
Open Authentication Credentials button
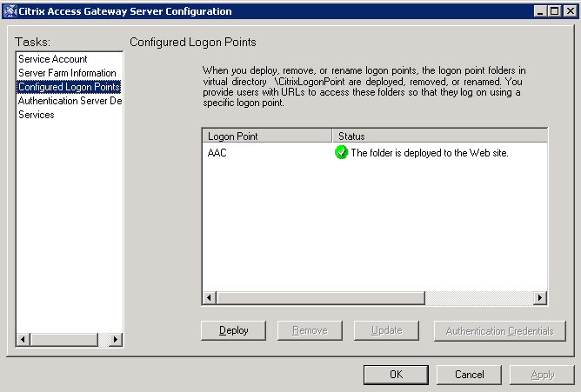point(499,330)
